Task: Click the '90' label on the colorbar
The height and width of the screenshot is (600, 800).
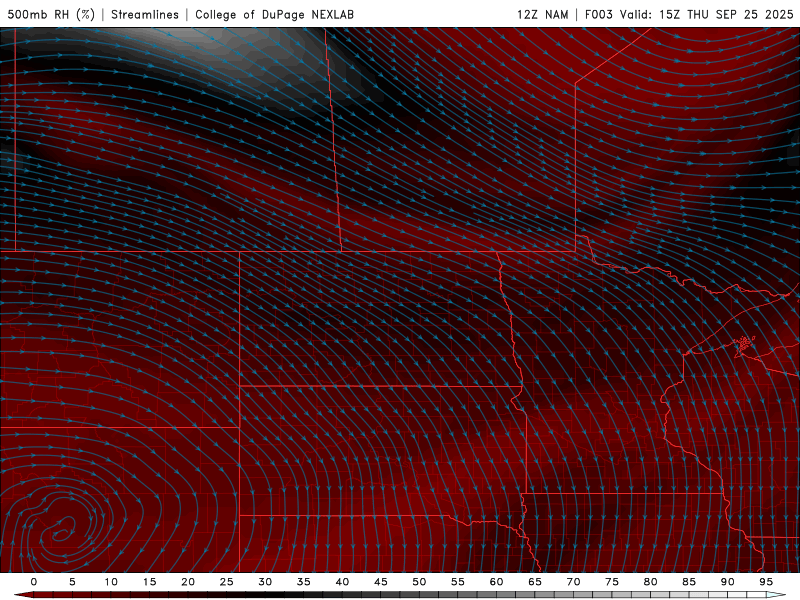Action: [x=727, y=582]
